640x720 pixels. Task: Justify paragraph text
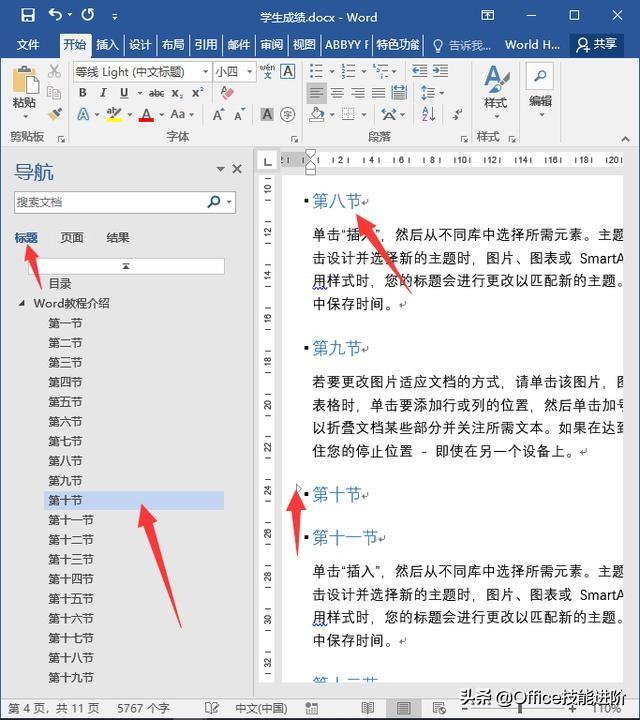(379, 93)
